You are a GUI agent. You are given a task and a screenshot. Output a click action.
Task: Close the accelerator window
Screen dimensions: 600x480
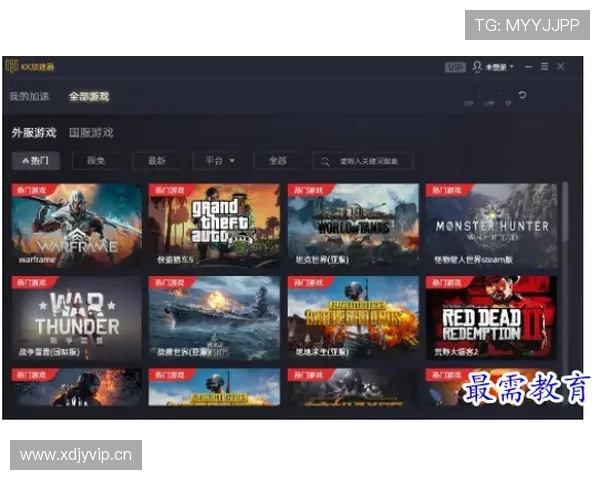click(561, 67)
